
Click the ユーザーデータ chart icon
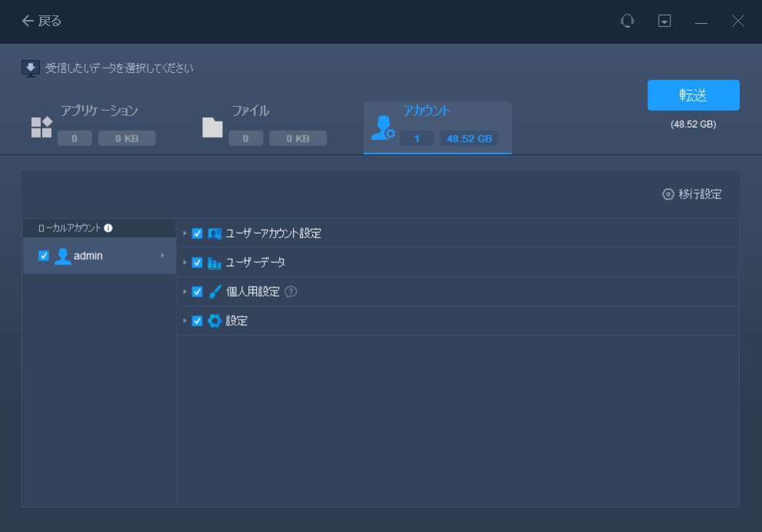point(215,263)
